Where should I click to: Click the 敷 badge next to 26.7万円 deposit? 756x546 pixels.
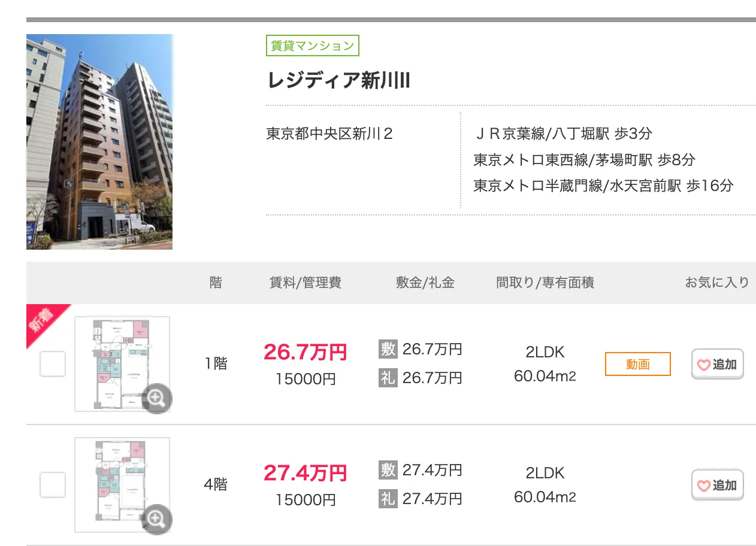point(387,349)
